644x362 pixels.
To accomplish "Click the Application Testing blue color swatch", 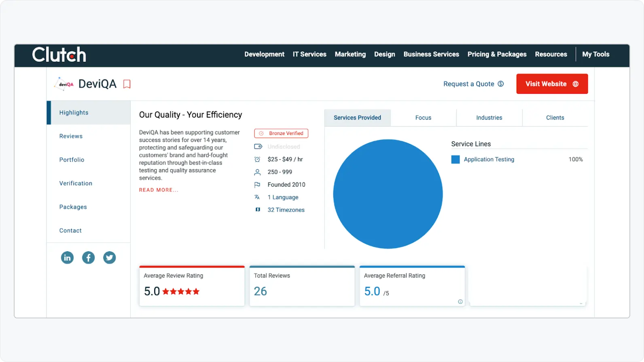I will (455, 160).
